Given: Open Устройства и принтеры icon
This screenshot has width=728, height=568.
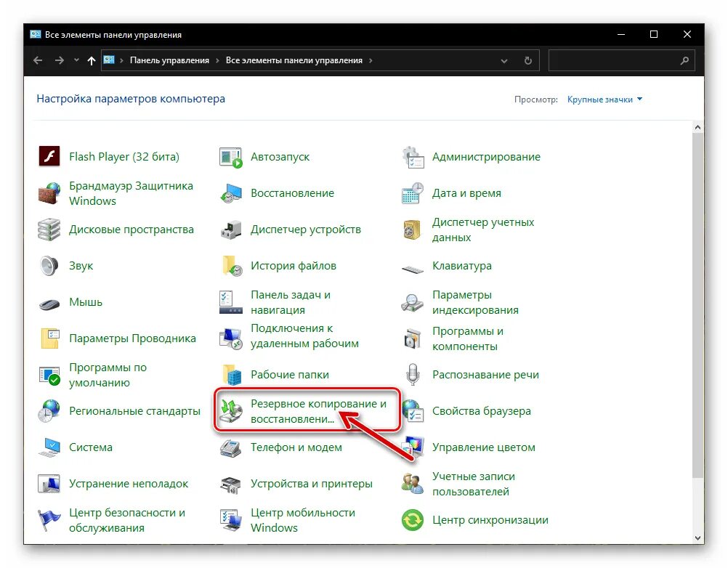Looking at the screenshot, I should [x=231, y=484].
